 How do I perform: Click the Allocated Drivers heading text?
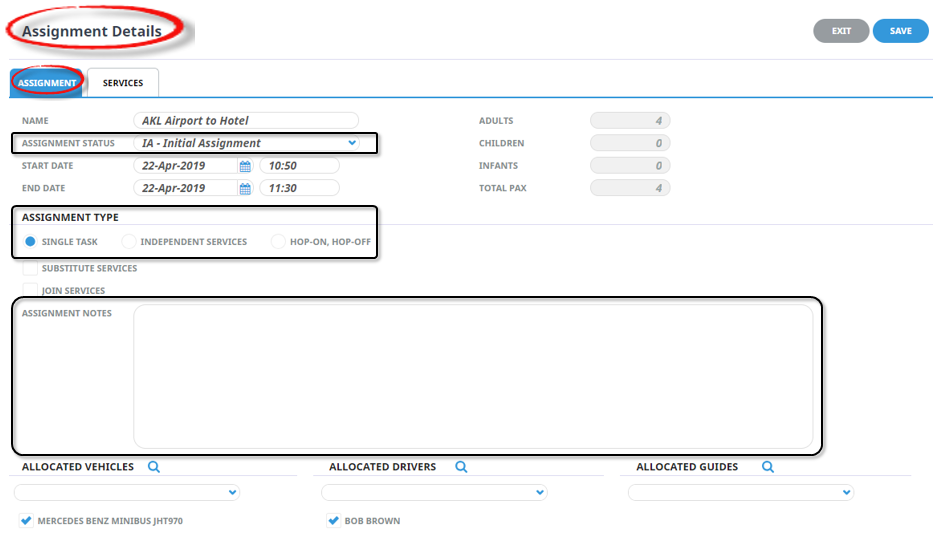(x=382, y=467)
